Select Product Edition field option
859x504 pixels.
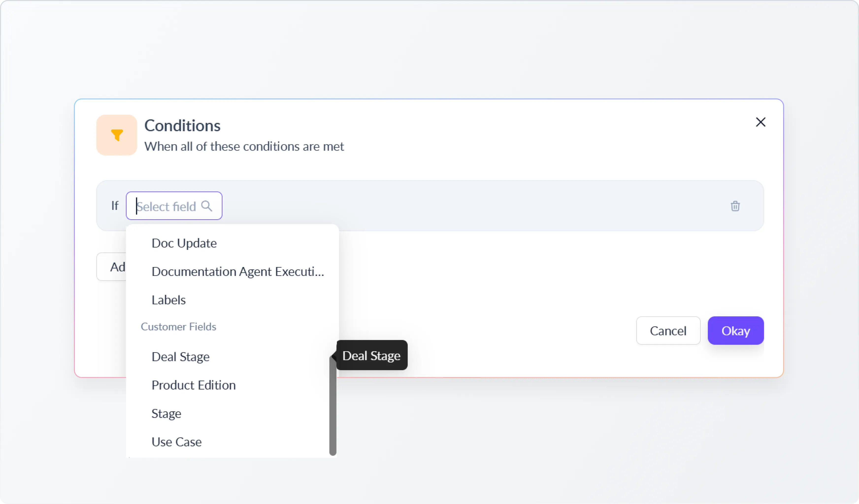click(x=193, y=385)
